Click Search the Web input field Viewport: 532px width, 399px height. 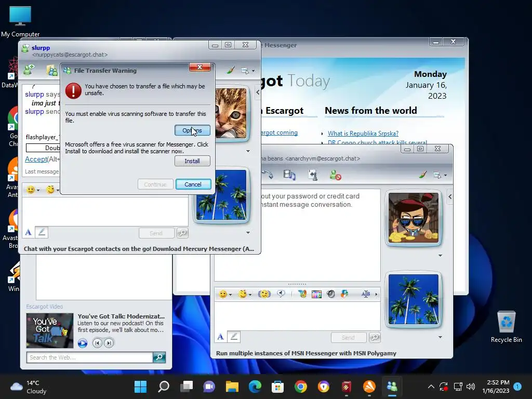coord(89,357)
